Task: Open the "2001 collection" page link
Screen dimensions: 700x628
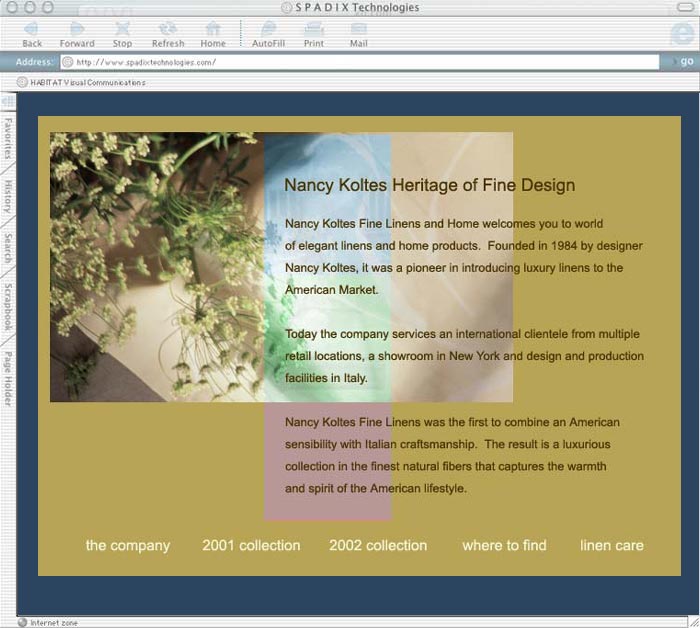Action: click(x=251, y=546)
